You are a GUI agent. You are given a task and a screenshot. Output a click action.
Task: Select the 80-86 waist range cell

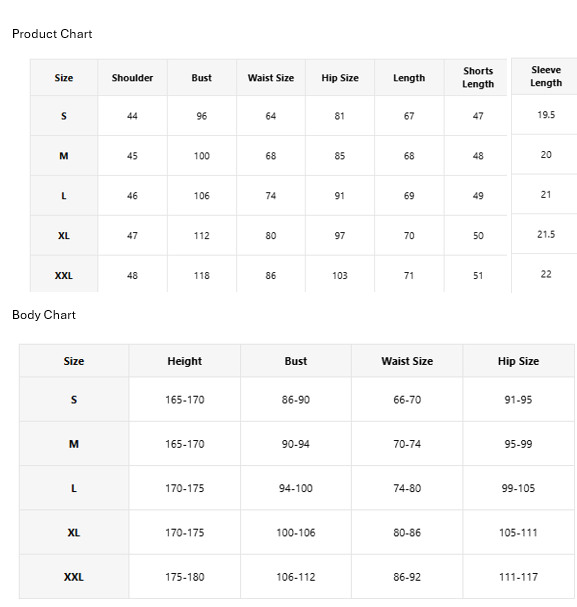[x=407, y=533]
